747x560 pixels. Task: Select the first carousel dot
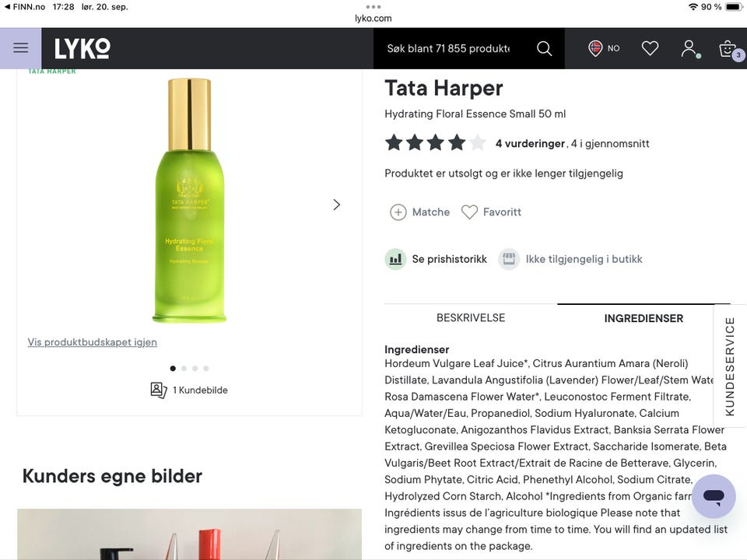pyautogui.click(x=173, y=368)
